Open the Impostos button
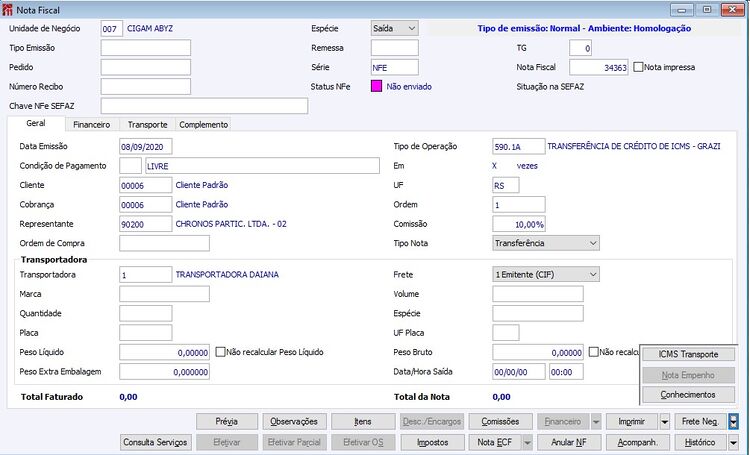The image size is (750, 455). coord(432,443)
